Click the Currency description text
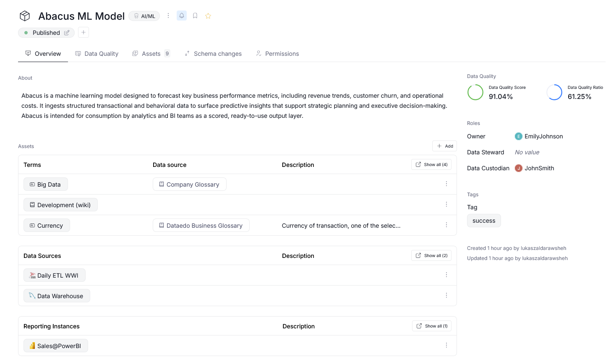 tap(341, 226)
